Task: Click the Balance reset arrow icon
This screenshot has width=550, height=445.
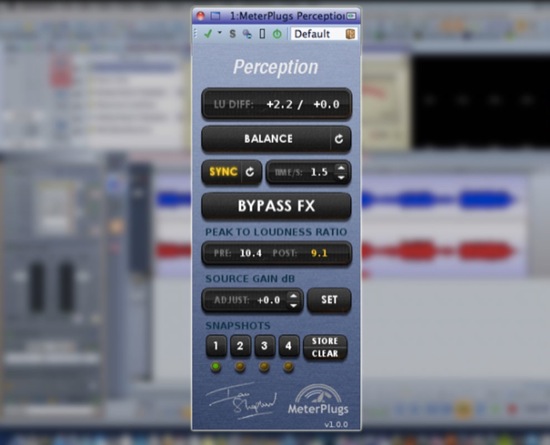Action: click(x=339, y=139)
